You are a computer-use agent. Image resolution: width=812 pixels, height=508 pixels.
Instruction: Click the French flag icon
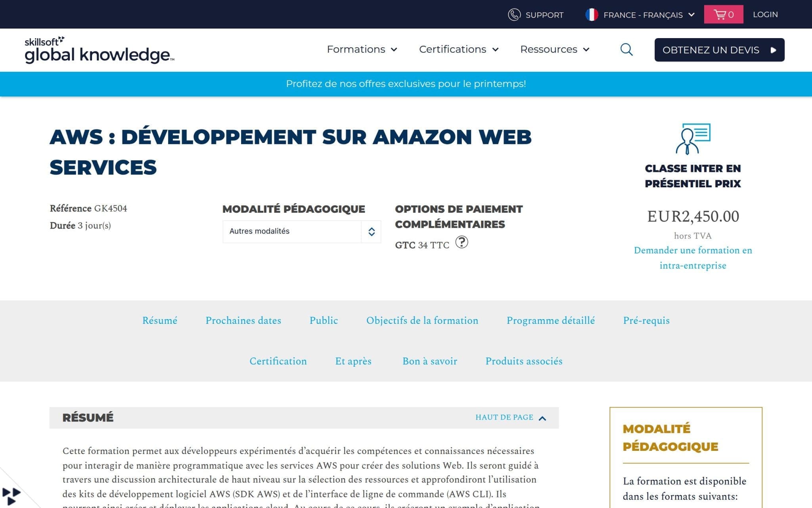coord(592,15)
